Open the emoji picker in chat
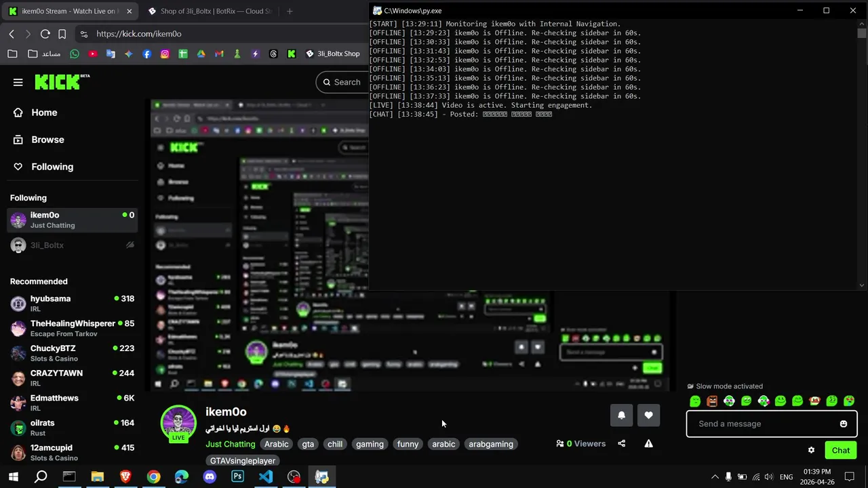 [844, 424]
